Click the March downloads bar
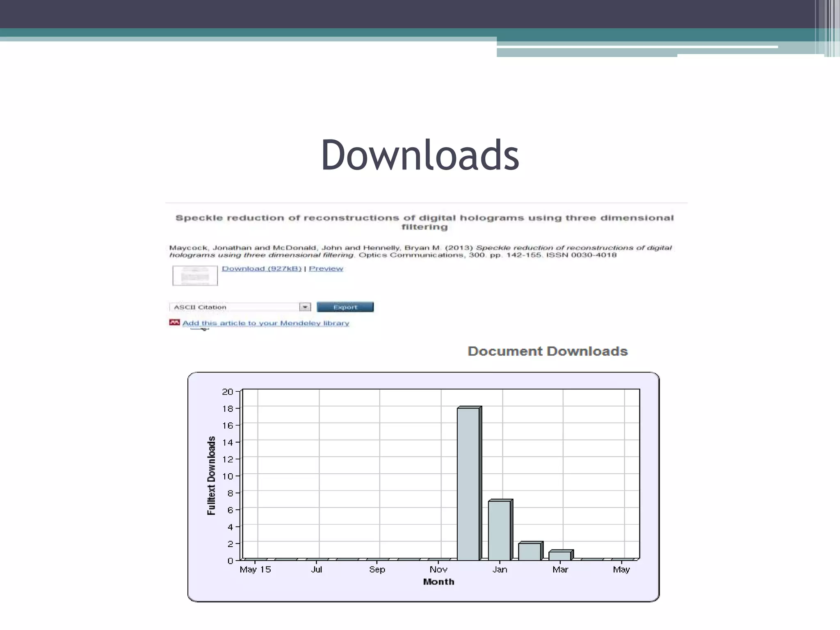Screen dimensions: 840x630 click(561, 555)
